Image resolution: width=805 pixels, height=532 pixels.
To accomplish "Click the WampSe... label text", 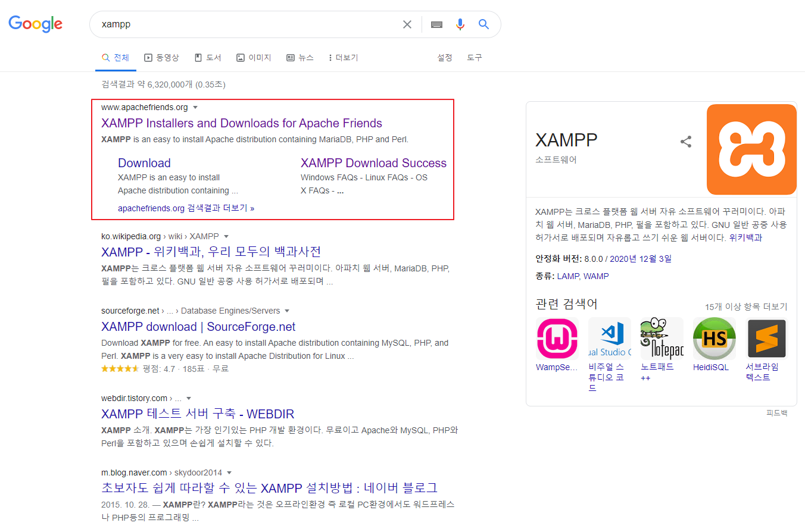I will [557, 367].
